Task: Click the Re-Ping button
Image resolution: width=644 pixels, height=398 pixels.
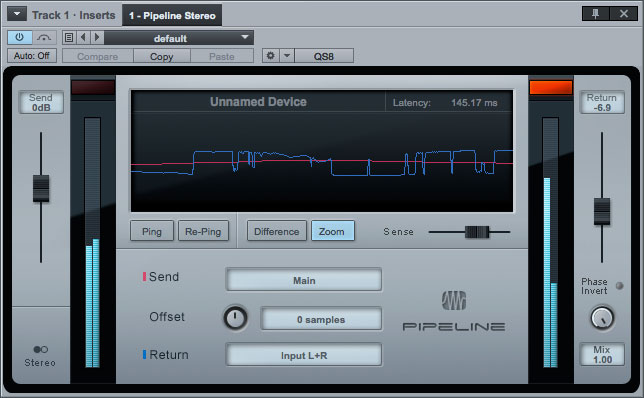Action: (203, 231)
